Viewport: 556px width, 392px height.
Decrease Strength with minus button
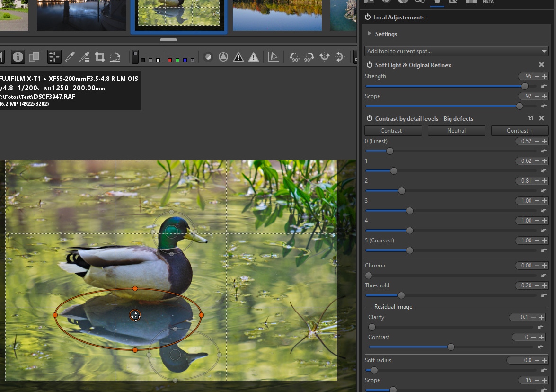(537, 76)
